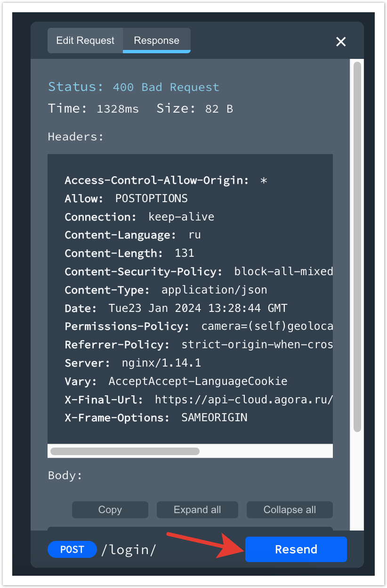Click the 1328ms response time value
This screenshot has width=387, height=588.
pos(118,109)
